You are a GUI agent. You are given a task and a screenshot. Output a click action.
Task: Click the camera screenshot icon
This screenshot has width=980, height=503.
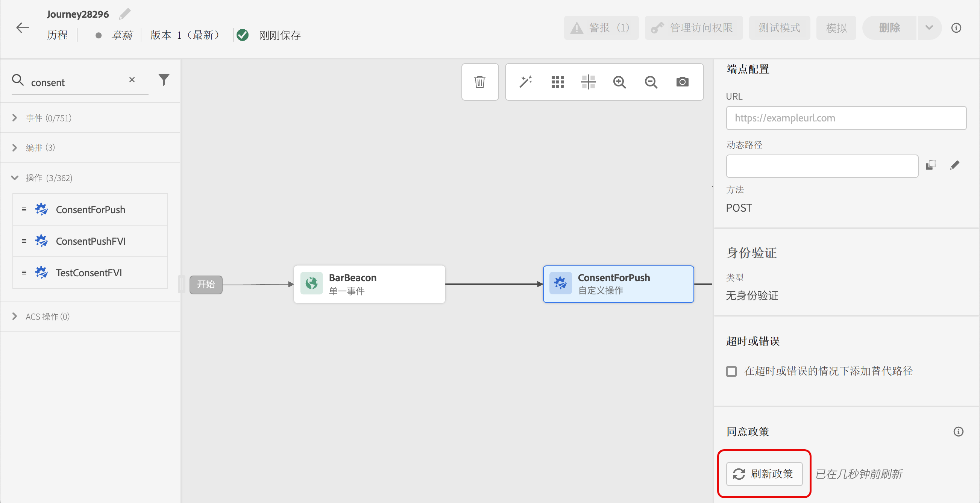[x=682, y=82]
